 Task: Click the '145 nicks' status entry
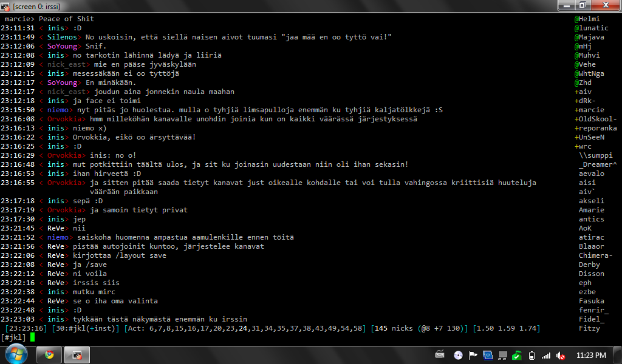pyautogui.click(x=394, y=328)
